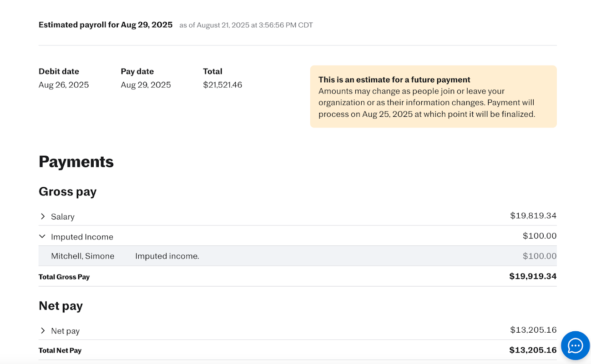The width and height of the screenshot is (591, 364).
Task: Click Simone Mitchell's greyed $100.00 amount
Action: pyautogui.click(x=539, y=256)
